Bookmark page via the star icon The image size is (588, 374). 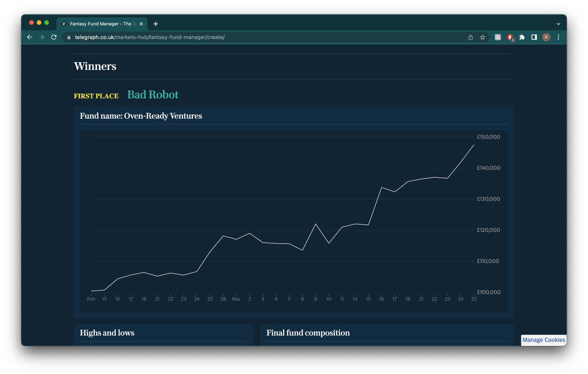pos(483,37)
